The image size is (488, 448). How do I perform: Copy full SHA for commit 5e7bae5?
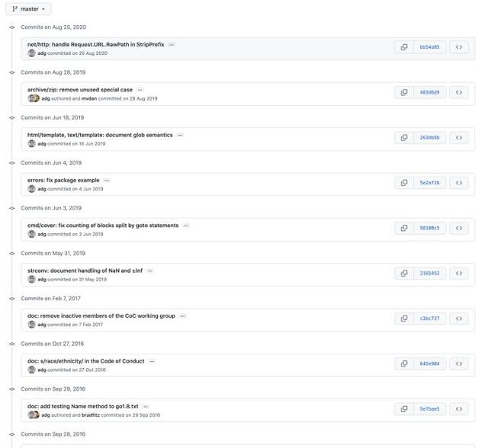[x=404, y=409]
